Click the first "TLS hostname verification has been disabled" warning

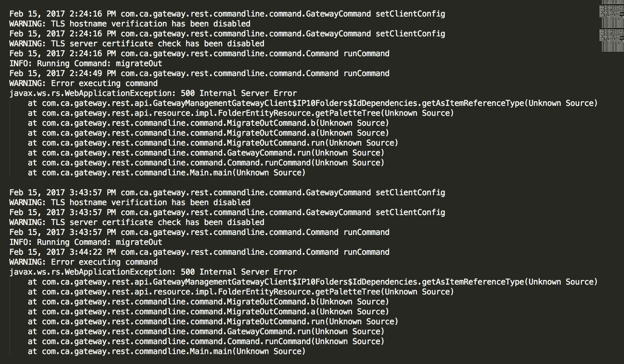tap(151, 24)
